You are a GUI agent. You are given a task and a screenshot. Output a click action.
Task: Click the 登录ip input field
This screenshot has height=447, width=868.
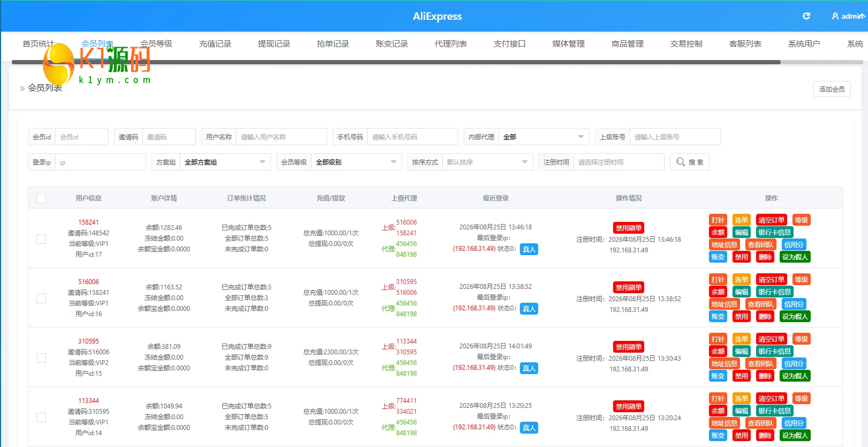pyautogui.click(x=100, y=162)
